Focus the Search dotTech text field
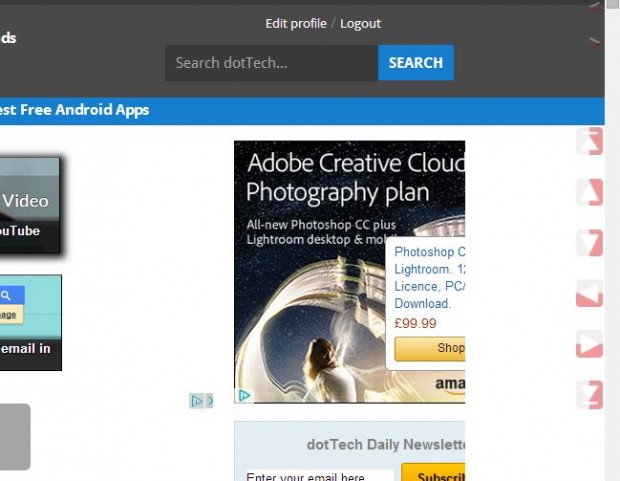Screen dimensions: 620x481 coord(272,63)
